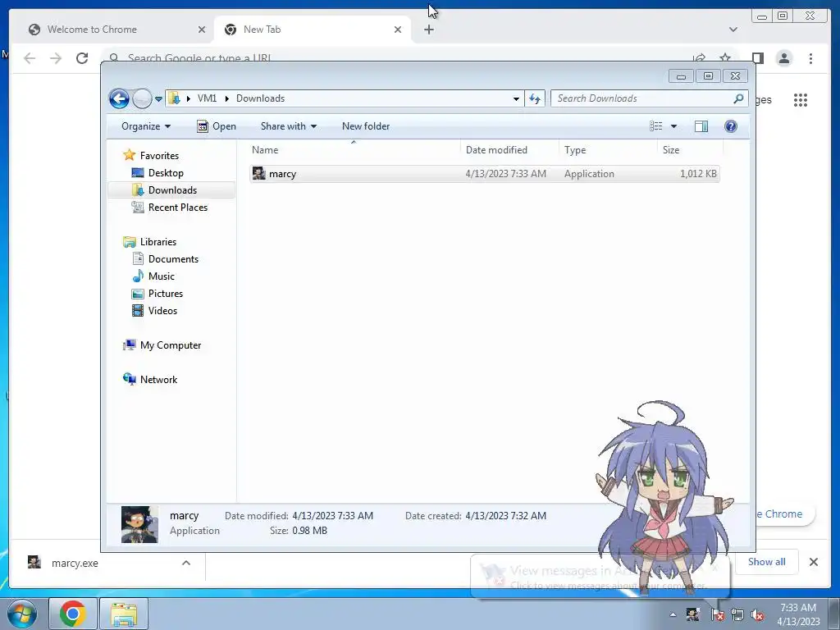The width and height of the screenshot is (840, 630).
Task: Click VM1 in the address breadcrumb
Action: pyautogui.click(x=207, y=98)
